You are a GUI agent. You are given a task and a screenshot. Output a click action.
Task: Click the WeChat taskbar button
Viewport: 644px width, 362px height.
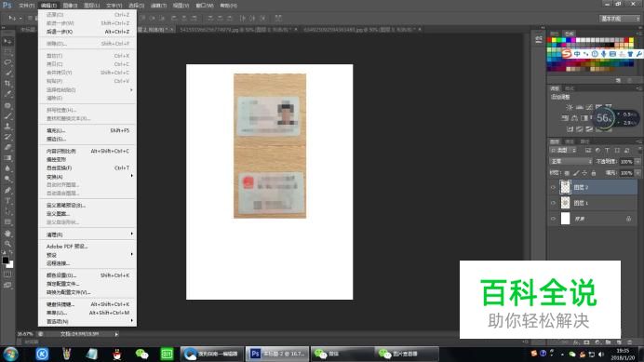(340, 354)
